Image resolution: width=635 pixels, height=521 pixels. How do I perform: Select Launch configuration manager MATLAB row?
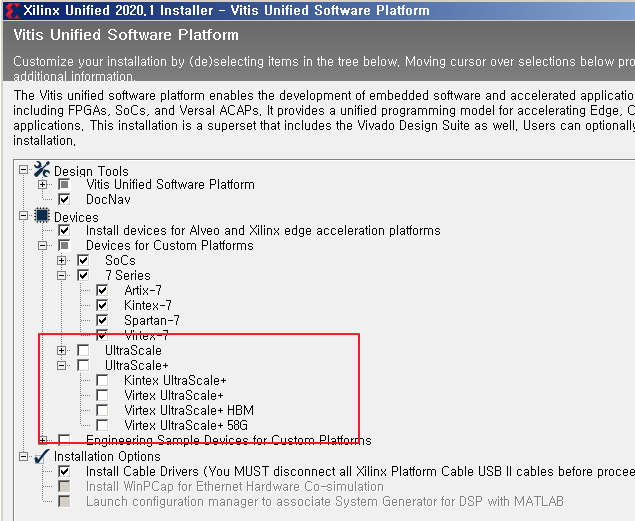[x=325, y=502]
